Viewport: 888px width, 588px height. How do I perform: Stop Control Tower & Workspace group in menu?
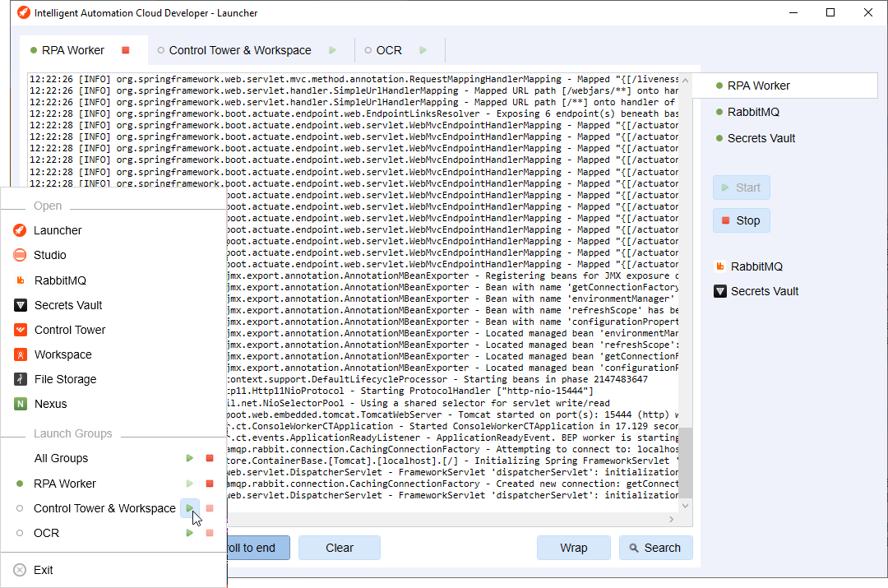(x=210, y=508)
